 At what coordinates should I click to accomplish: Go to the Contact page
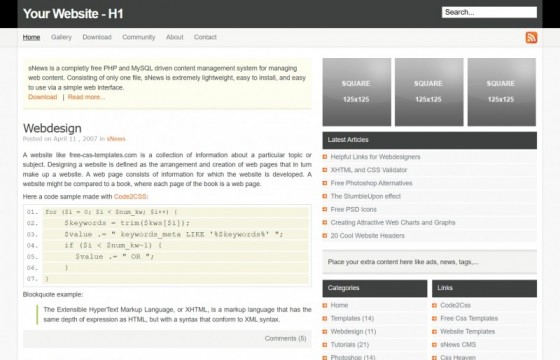tap(205, 37)
